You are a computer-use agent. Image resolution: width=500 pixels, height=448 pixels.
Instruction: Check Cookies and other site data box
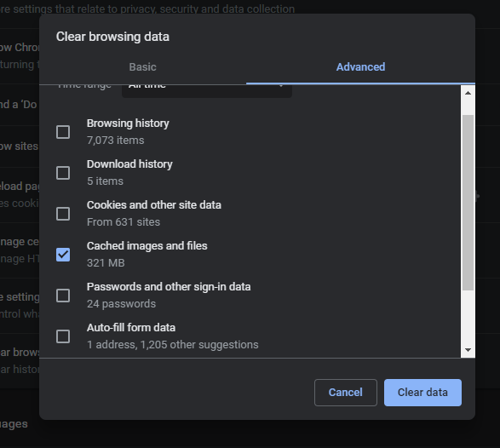pos(63,214)
